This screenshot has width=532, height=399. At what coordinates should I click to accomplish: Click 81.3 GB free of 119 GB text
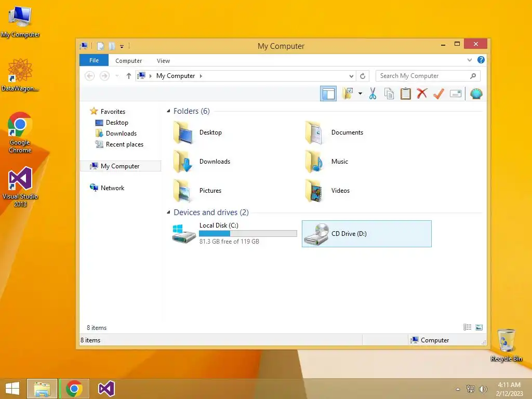pos(229,242)
